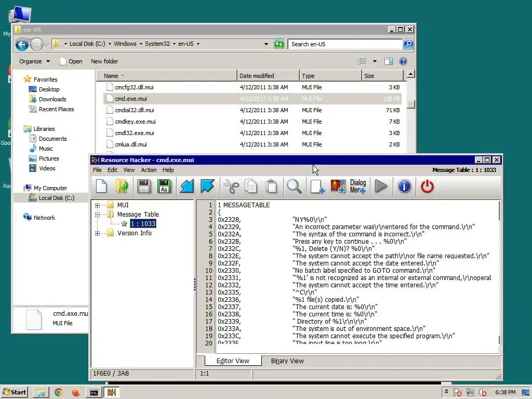Screen dimensions: 532x399
Task: Open the Help menu in Resource Hacker
Action: tap(168, 170)
